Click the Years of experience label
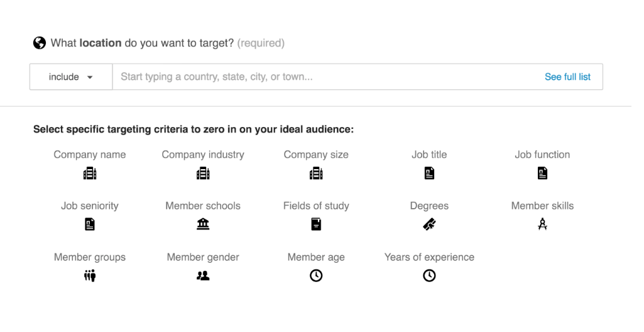The image size is (644, 332). [x=429, y=257]
